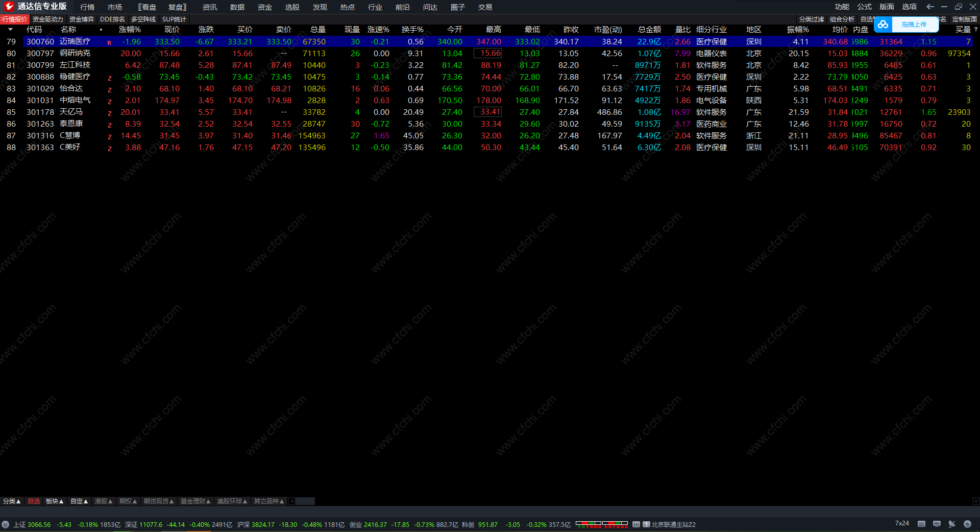The width and height of the screenshot is (980, 532).
Task: Select the 301178 天亿马 stock row
Action: click(x=487, y=112)
